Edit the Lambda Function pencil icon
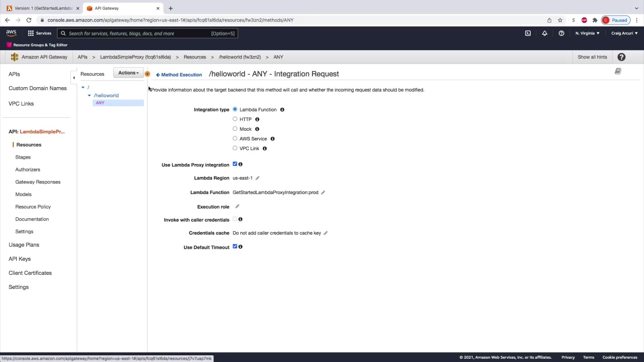Screen dimensions: 644x362 (x=323, y=193)
